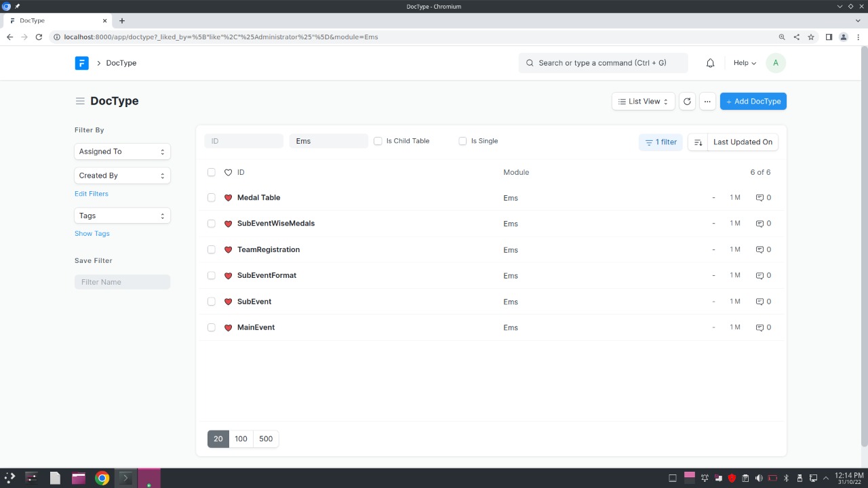Image resolution: width=868 pixels, height=488 pixels.
Task: Reload the browser page
Action: click(x=39, y=37)
